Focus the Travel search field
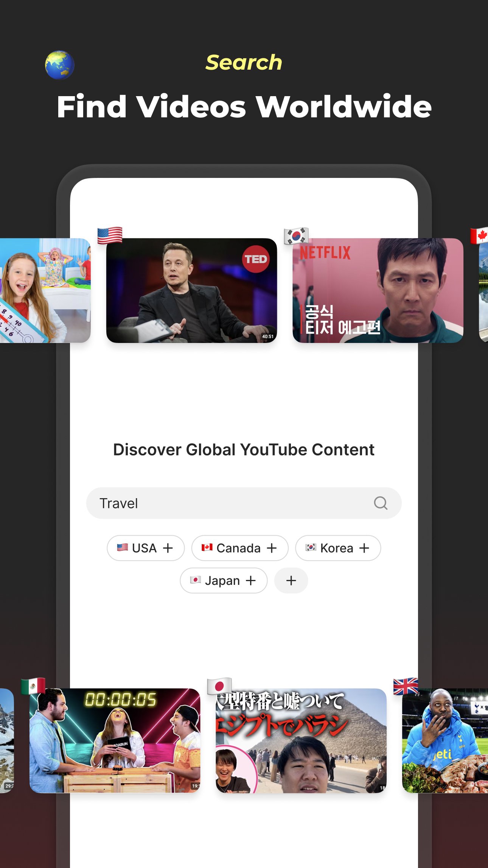 pos(244,503)
